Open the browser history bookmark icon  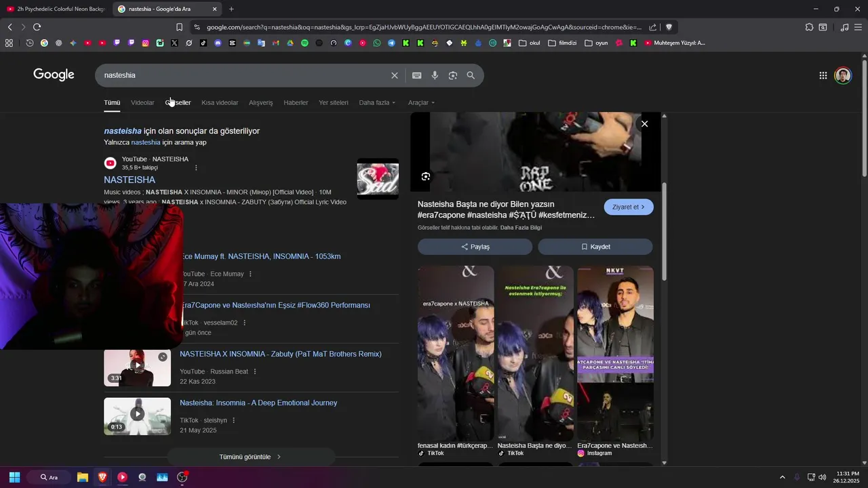click(x=30, y=43)
